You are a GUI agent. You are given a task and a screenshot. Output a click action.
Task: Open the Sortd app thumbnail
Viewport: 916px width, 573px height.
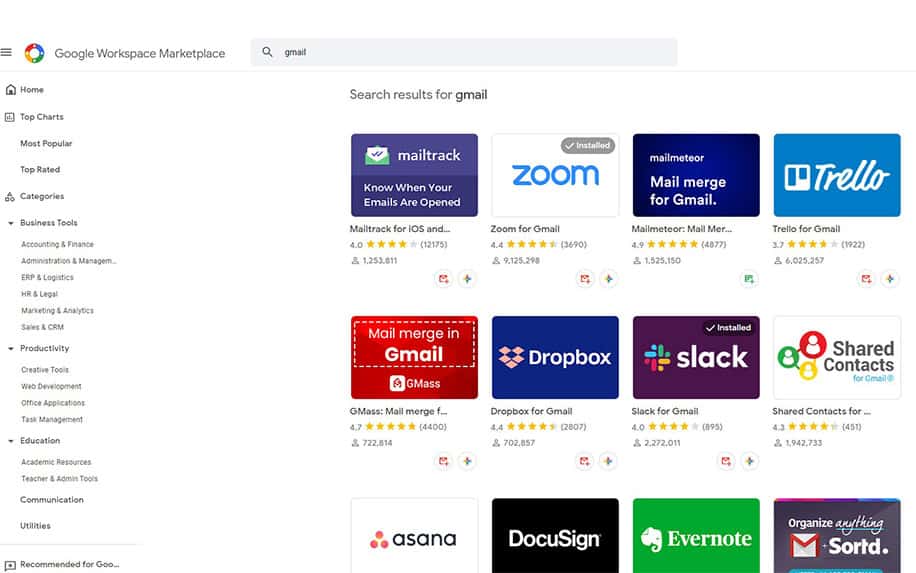click(x=837, y=536)
